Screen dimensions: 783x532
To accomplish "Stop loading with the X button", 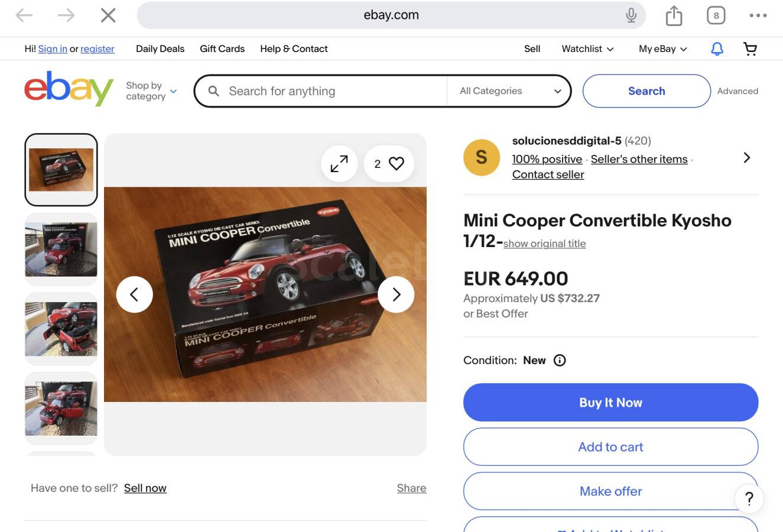I will click(x=108, y=15).
